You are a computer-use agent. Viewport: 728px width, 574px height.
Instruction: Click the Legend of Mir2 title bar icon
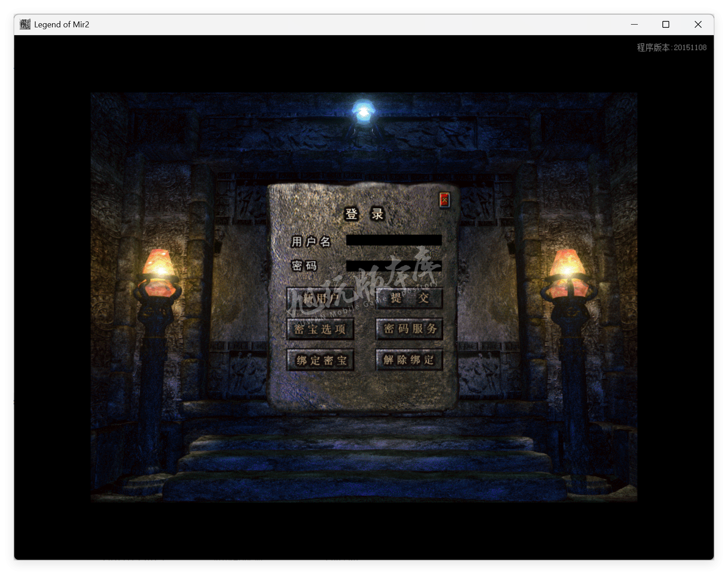pos(25,24)
